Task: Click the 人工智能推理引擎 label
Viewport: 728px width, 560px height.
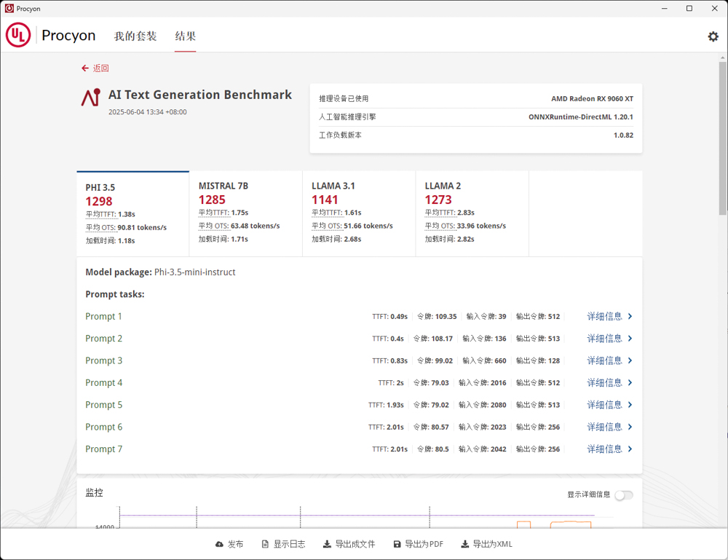Action: 347,117
